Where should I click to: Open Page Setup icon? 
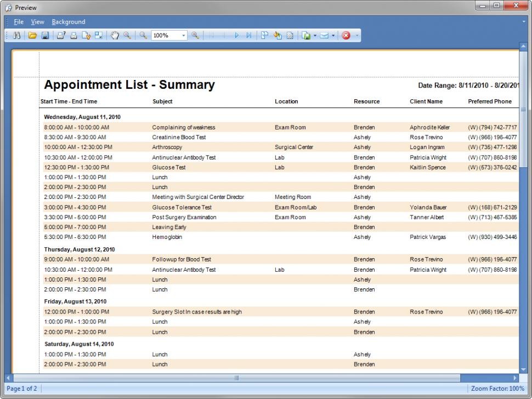point(86,35)
